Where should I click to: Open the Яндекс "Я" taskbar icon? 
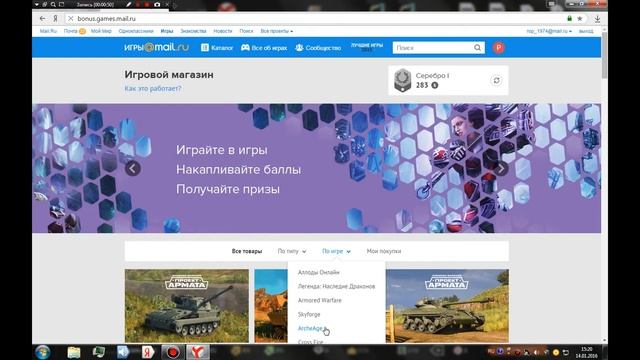pos(148,352)
